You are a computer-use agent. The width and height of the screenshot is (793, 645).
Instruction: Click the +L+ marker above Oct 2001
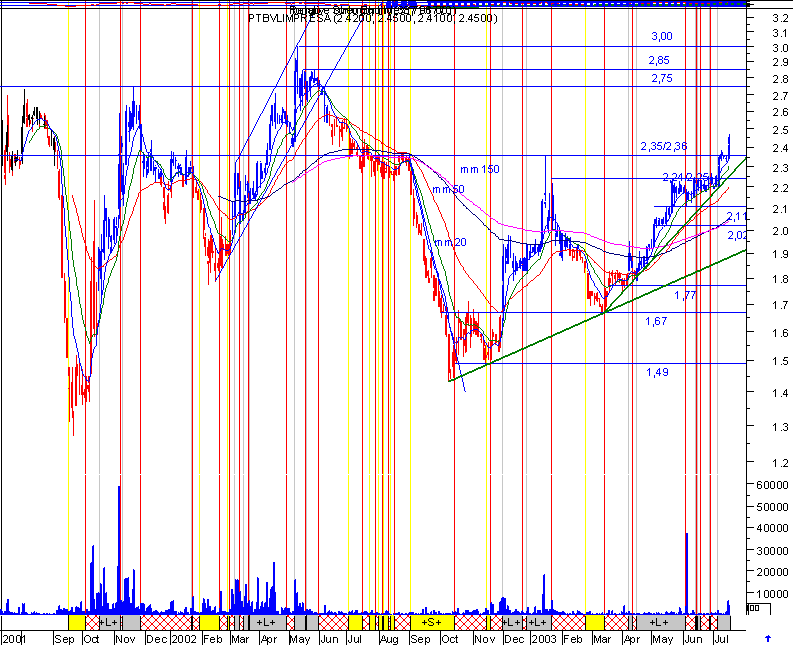(x=108, y=622)
